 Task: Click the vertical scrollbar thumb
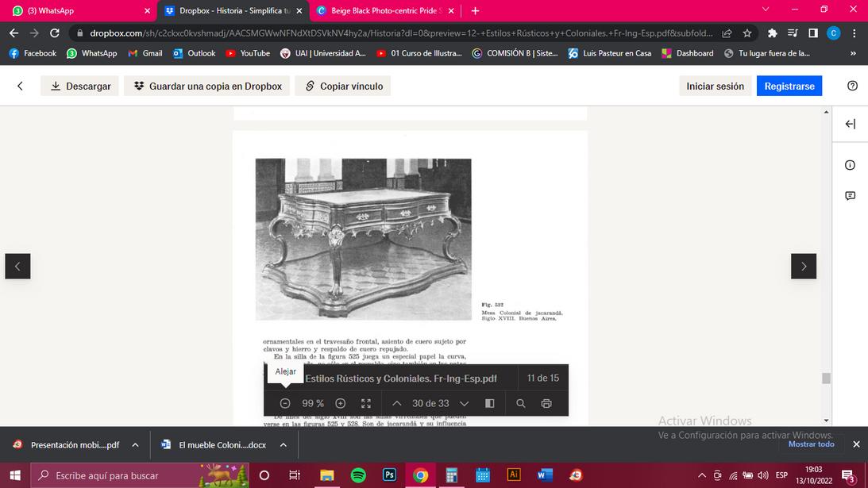point(826,378)
